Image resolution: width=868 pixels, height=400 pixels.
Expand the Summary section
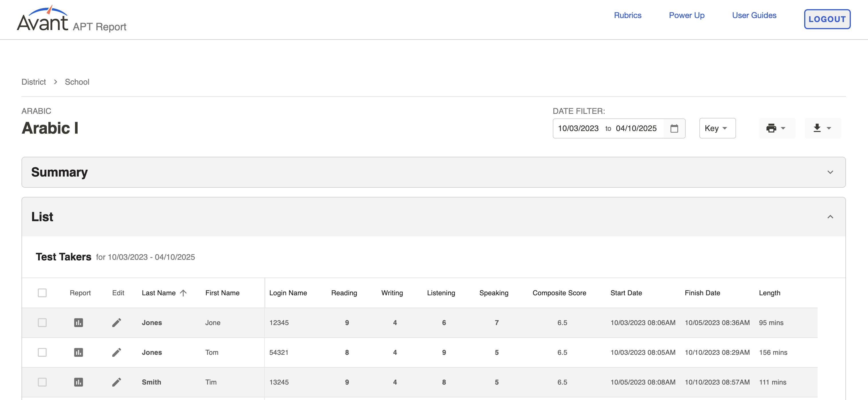click(x=434, y=172)
